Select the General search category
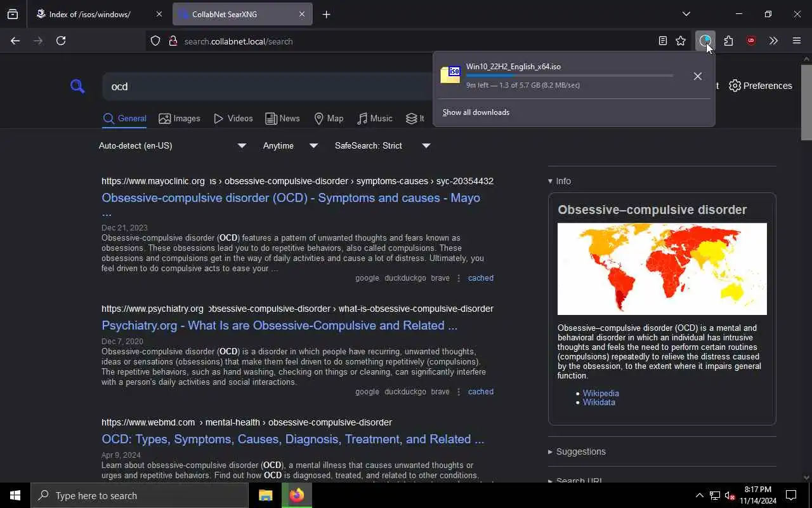Image resolution: width=812 pixels, height=508 pixels. 124,119
